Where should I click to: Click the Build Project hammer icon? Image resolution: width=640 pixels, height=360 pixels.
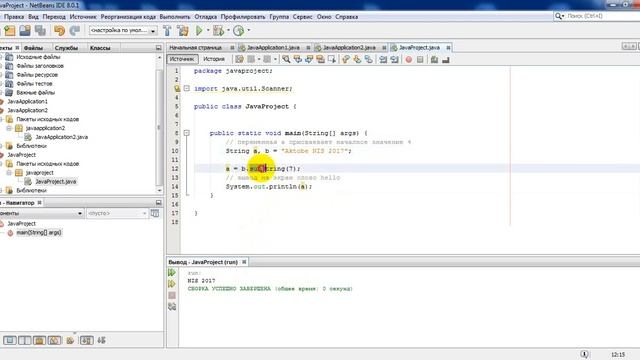(167, 31)
